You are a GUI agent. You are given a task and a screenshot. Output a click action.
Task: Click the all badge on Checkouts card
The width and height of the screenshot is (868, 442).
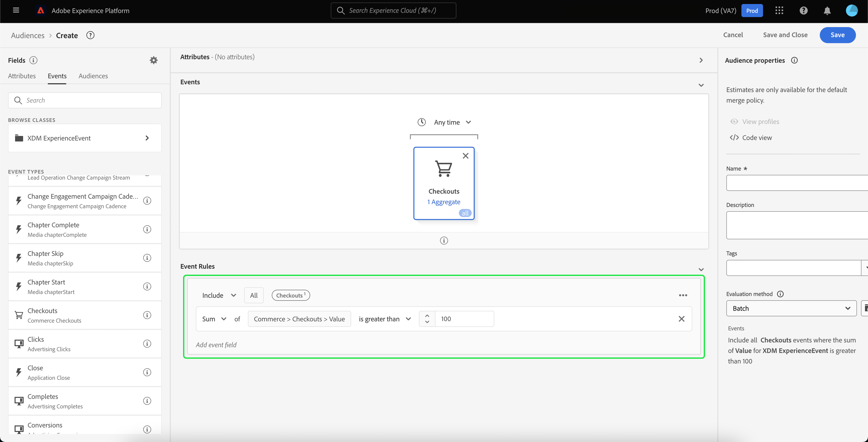pos(465,213)
